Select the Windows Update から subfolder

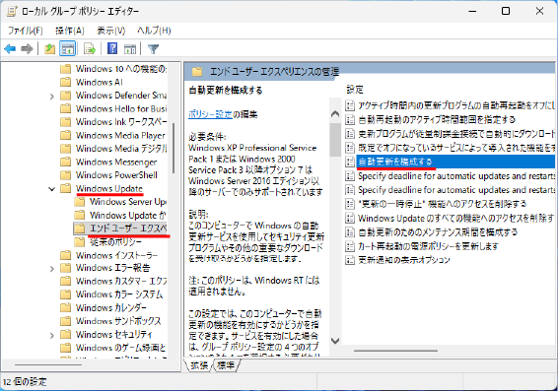[128, 216]
